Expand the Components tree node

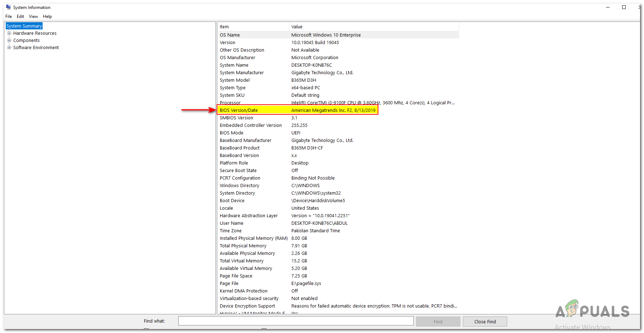click(9, 40)
